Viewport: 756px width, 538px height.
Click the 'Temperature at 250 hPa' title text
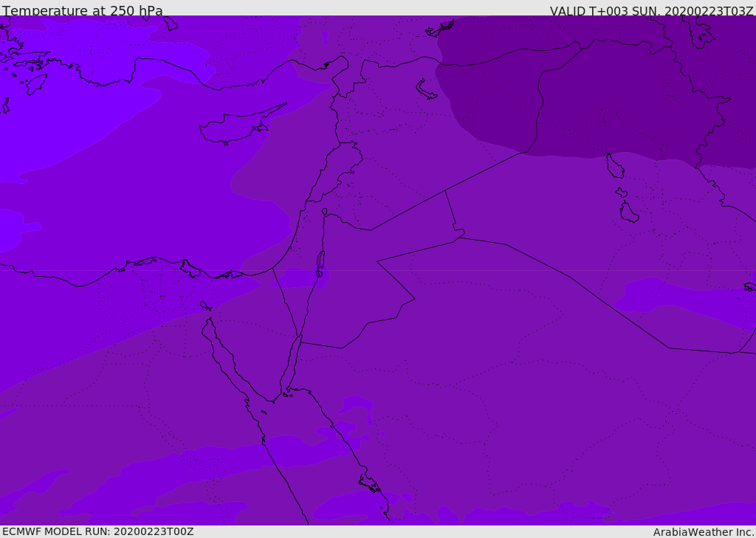pyautogui.click(x=83, y=10)
